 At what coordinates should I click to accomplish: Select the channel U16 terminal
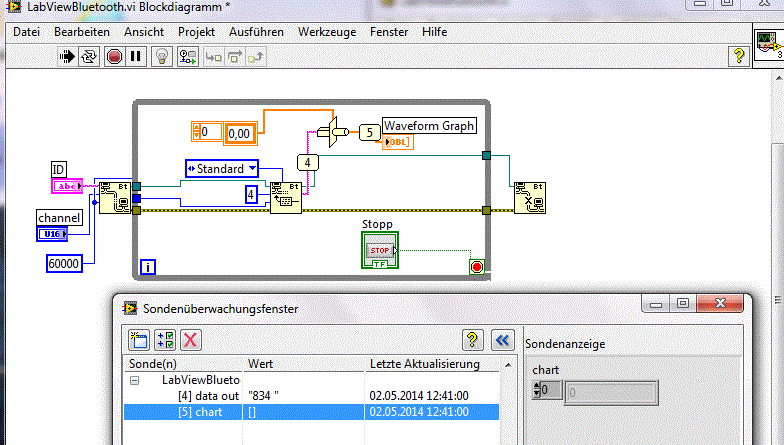pyautogui.click(x=52, y=234)
